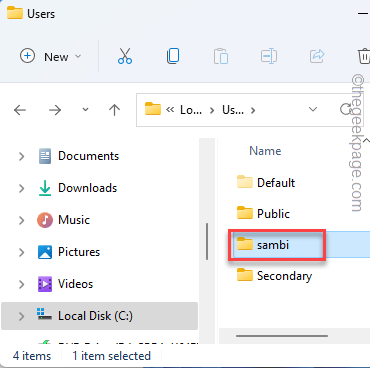Viewport: 370px width, 368px height.
Task: Click the Pictures icon
Action: 45,252
